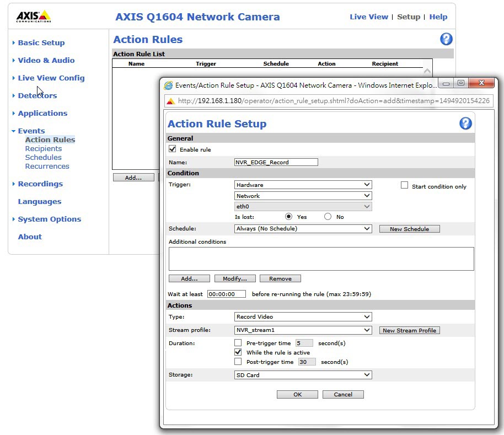Viewport: 504px width, 435px height.
Task: Open Languages page
Action: click(x=40, y=201)
